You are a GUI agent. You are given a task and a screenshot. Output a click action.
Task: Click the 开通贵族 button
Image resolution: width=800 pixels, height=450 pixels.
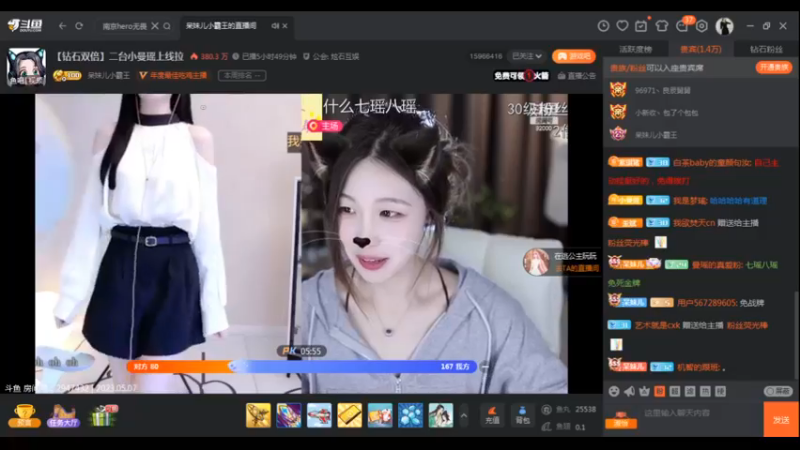click(x=773, y=67)
